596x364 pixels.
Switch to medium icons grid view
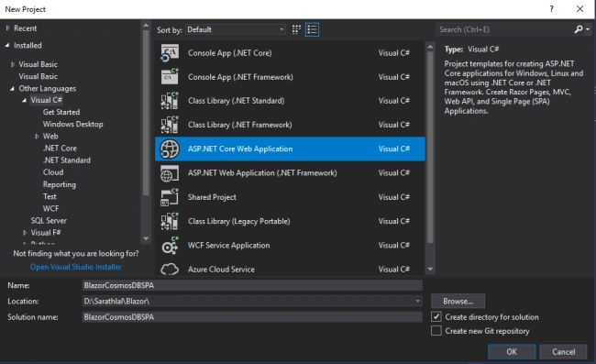(296, 29)
